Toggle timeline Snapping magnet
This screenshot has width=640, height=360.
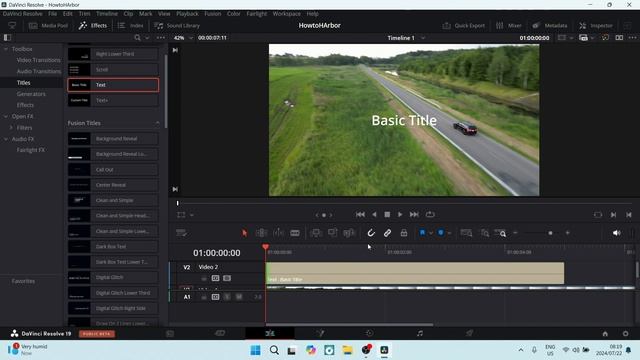pyautogui.click(x=371, y=233)
